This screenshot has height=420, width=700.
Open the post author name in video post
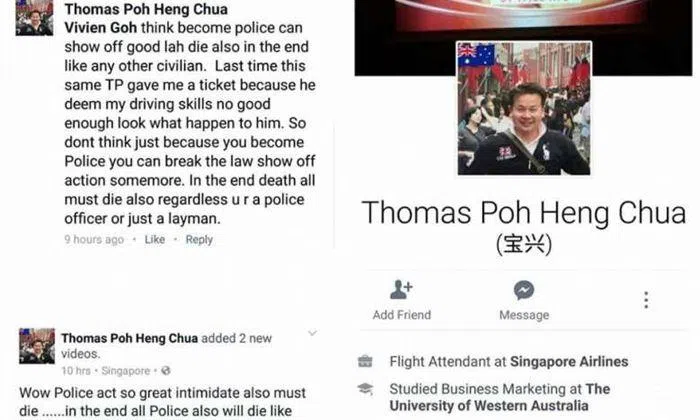pos(129,338)
